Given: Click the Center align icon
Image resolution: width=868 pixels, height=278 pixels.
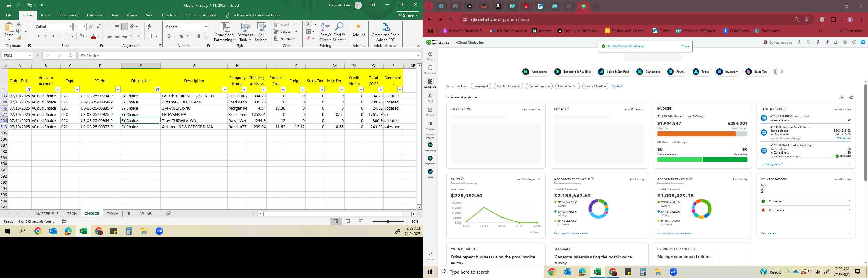Looking at the screenshot, I should pyautogui.click(x=117, y=36).
